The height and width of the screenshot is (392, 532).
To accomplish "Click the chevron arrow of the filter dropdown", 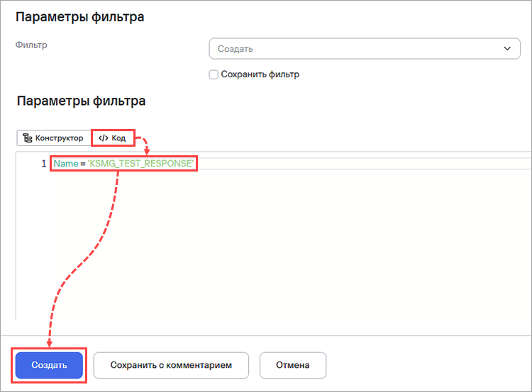I will pos(507,49).
